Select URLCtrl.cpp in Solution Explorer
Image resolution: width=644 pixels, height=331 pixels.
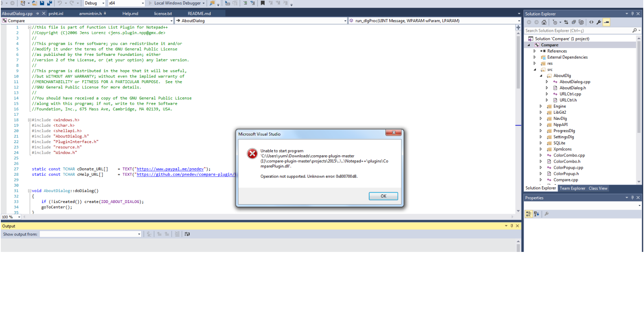pos(570,94)
